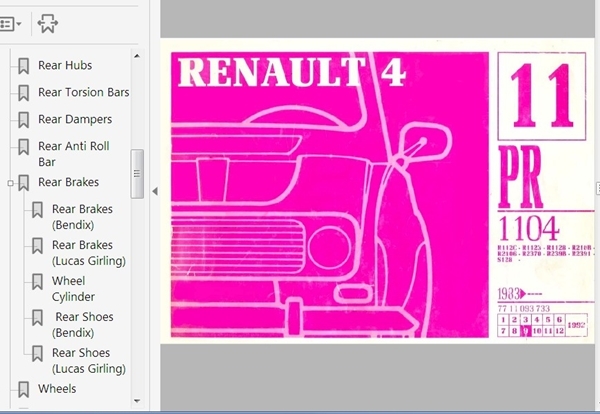
Task: Click the bookmark icon beside Wheel Cylinder
Action: click(x=37, y=282)
